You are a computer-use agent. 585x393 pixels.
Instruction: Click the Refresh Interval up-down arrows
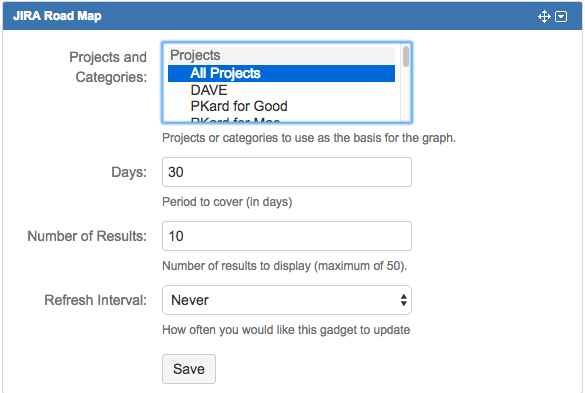(403, 300)
